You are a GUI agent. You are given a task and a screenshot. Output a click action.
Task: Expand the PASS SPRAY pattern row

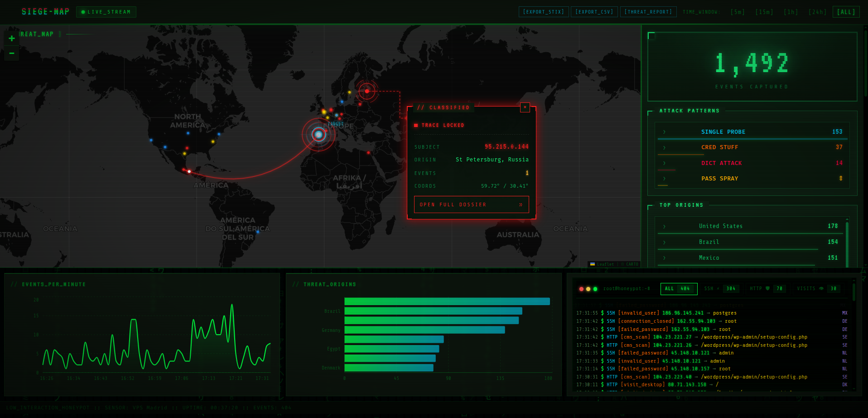[x=752, y=179]
